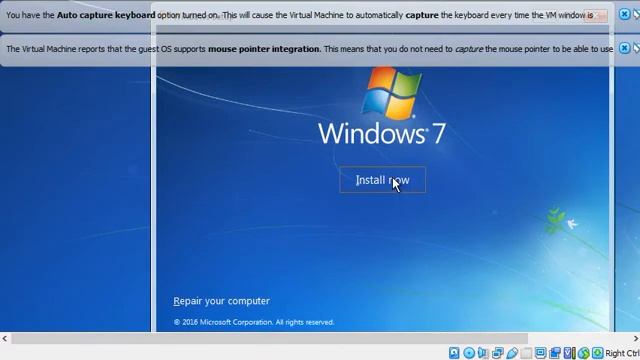This screenshot has width=640, height=360.
Task: Click the Auto capture keyboard notification text
Action: [x=300, y=15]
